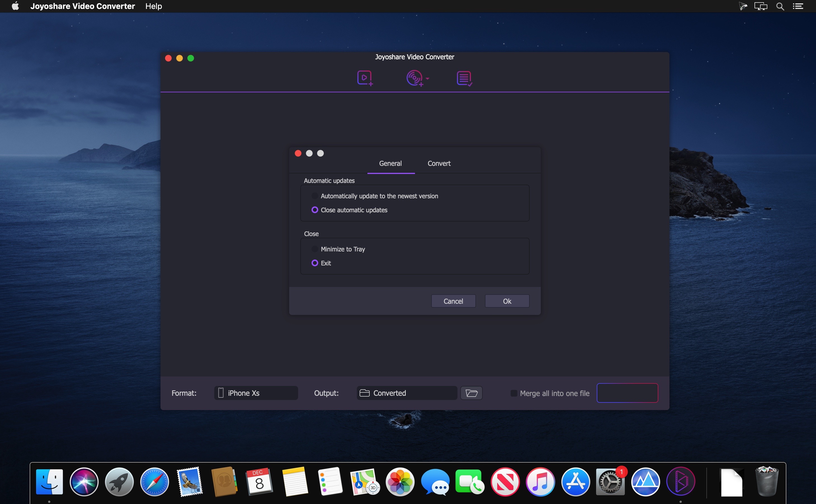
Task: Open System Preferences from the Dock
Action: click(610, 482)
